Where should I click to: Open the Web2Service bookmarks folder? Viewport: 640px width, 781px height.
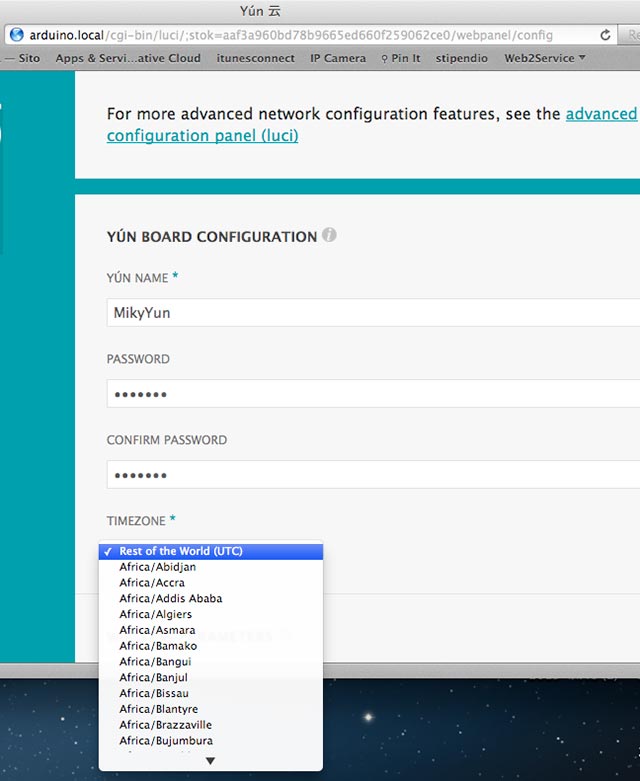pos(545,58)
